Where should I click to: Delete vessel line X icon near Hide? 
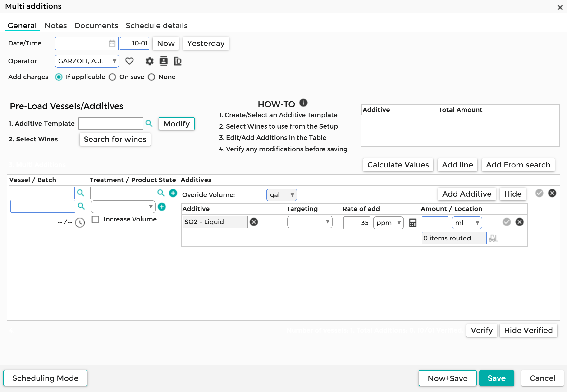pos(552,193)
